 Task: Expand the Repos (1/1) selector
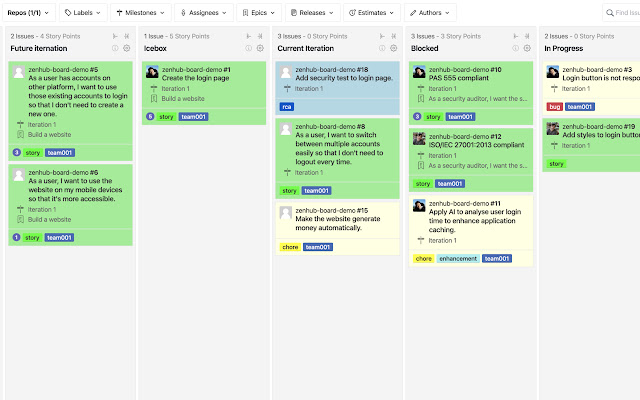tap(28, 13)
